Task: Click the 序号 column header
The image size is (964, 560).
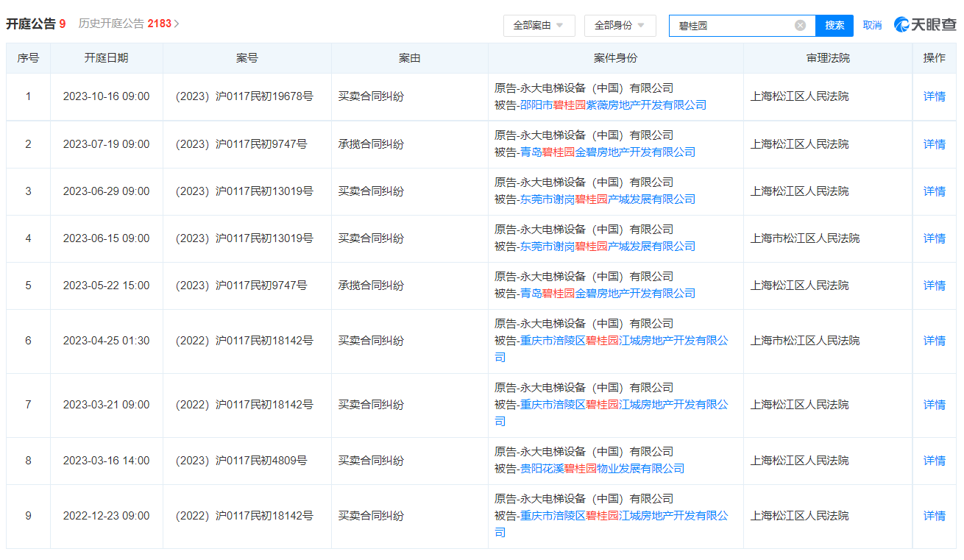Action: pyautogui.click(x=28, y=58)
